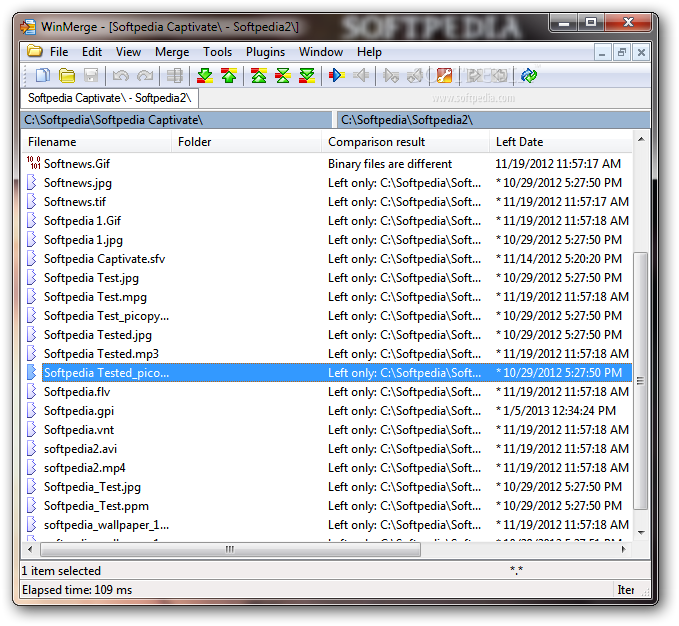
Task: Jump to Last Difference icon
Action: pyautogui.click(x=307, y=76)
